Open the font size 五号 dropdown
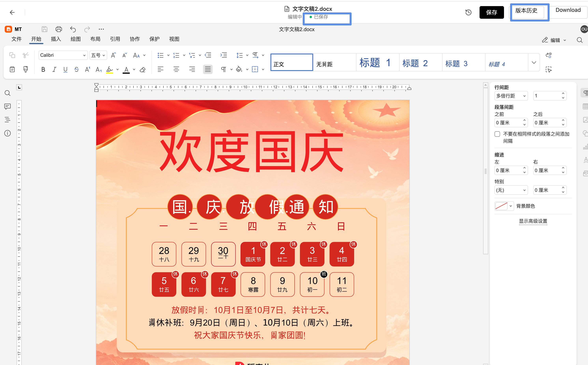The image size is (588, 365). tap(98, 55)
